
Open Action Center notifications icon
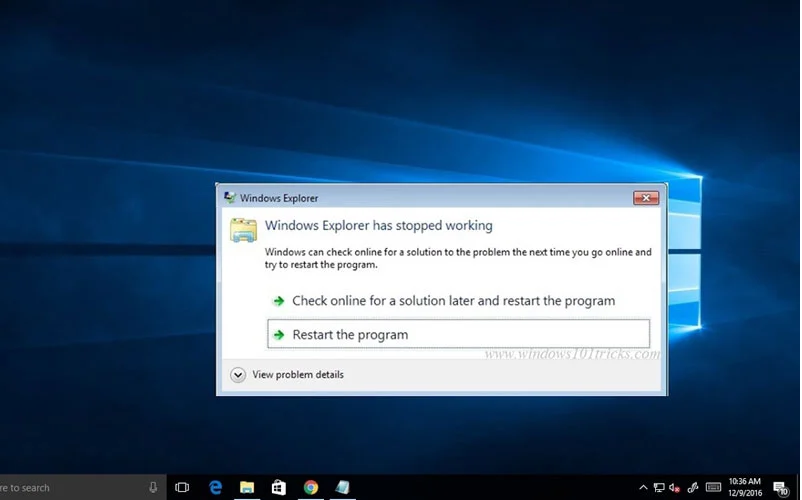point(779,487)
